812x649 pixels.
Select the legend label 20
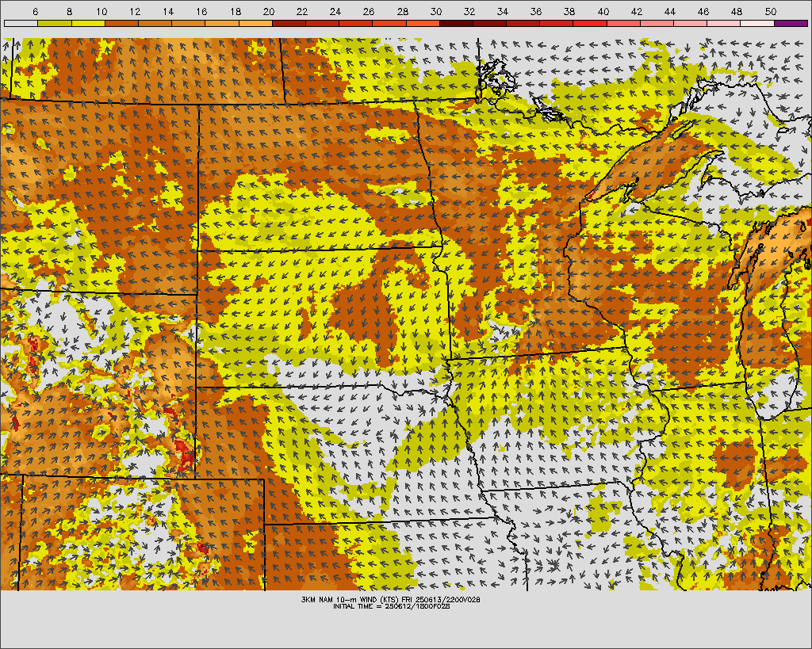tap(269, 11)
